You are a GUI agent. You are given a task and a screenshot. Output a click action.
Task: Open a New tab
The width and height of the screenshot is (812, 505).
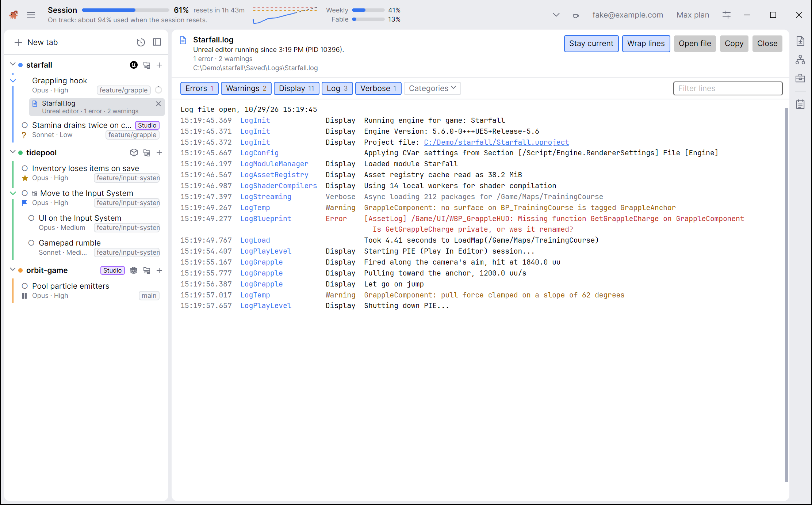[x=36, y=42]
